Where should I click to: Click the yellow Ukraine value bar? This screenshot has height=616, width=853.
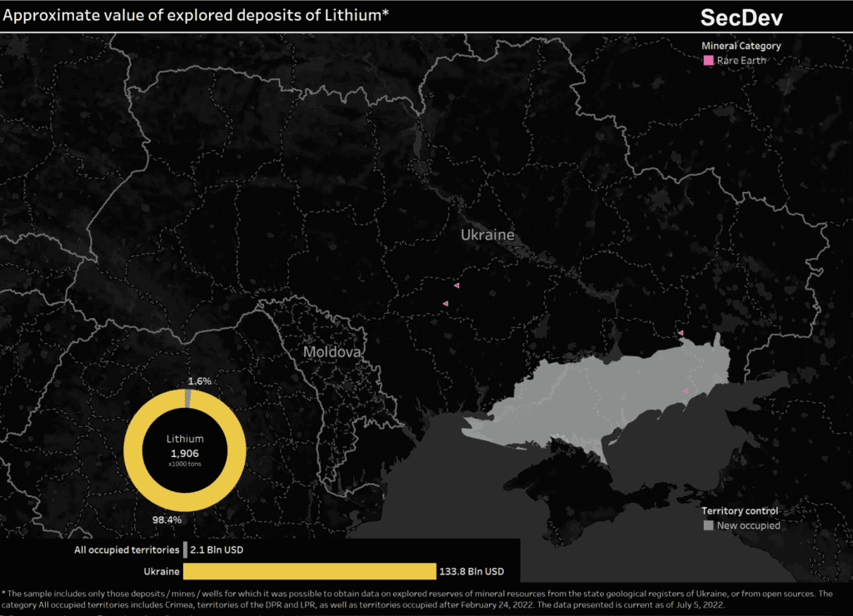(x=308, y=571)
